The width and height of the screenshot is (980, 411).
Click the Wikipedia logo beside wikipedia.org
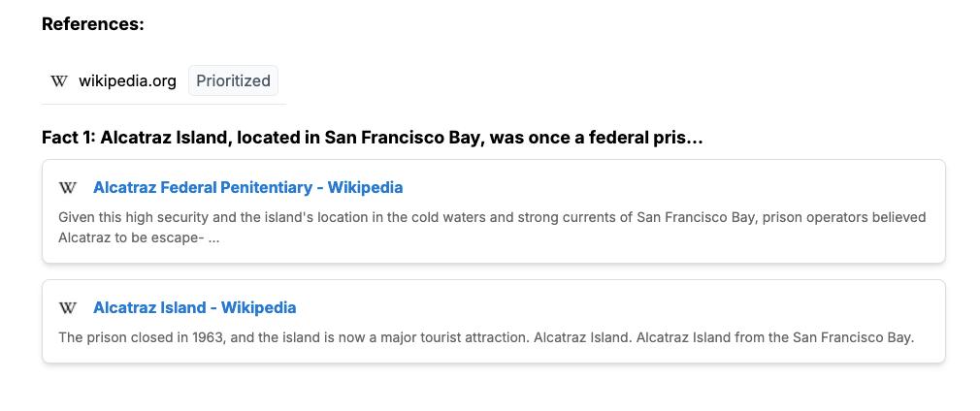(x=59, y=81)
